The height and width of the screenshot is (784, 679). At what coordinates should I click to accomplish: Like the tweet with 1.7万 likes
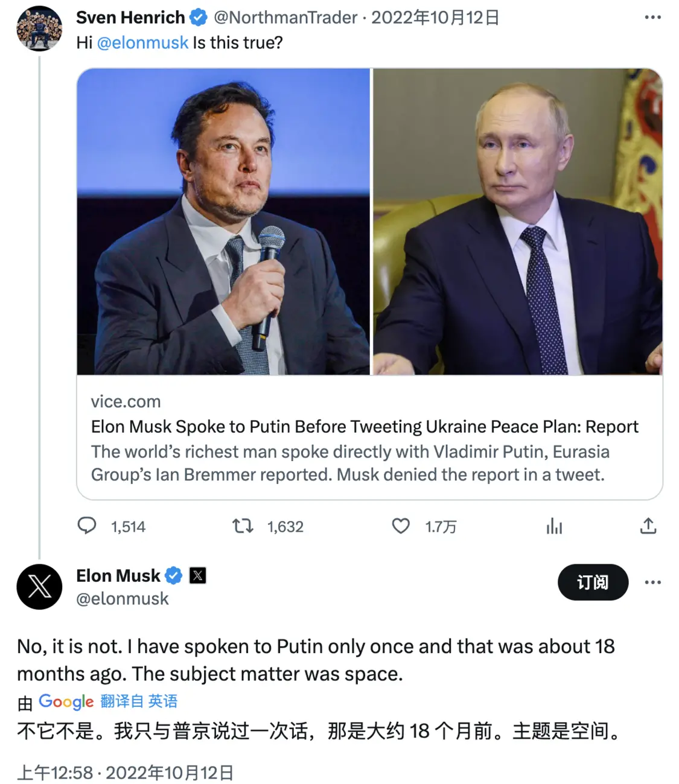tap(401, 526)
